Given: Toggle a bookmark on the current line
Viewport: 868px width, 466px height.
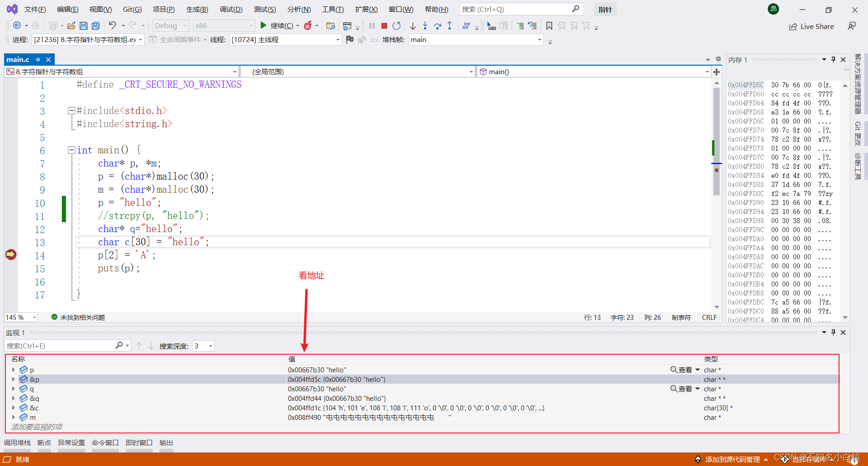Looking at the screenshot, I should click(x=549, y=26).
